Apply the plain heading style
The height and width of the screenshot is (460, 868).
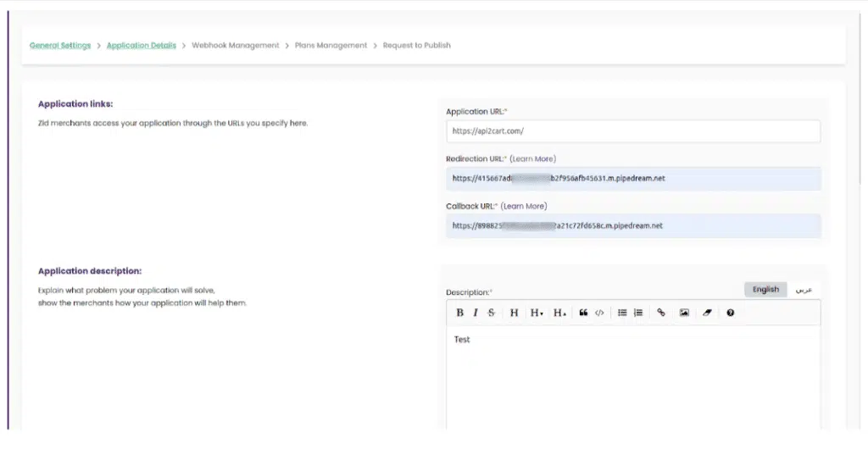(x=515, y=313)
